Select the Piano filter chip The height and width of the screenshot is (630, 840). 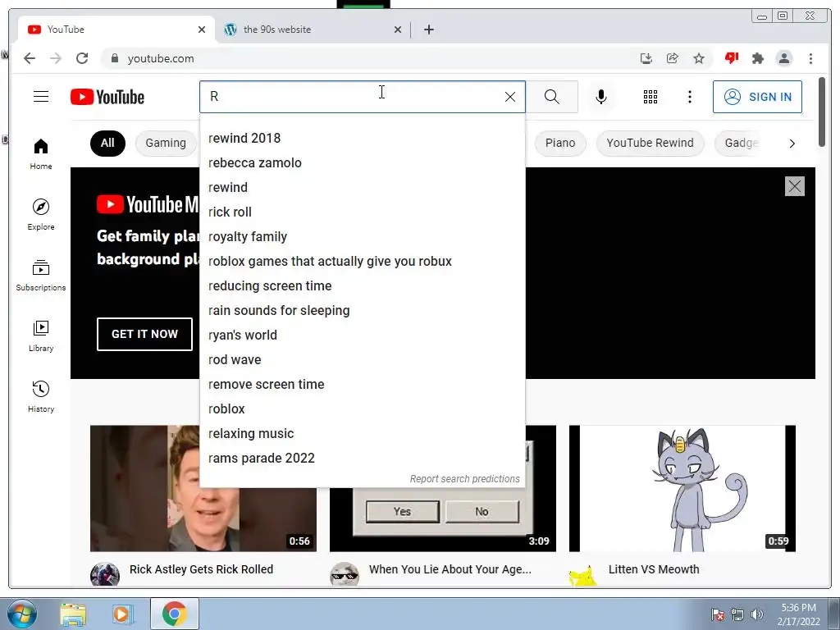(x=559, y=143)
